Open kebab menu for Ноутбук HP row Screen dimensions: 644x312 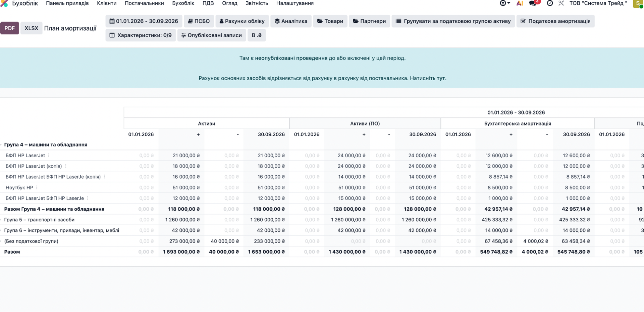click(x=37, y=188)
